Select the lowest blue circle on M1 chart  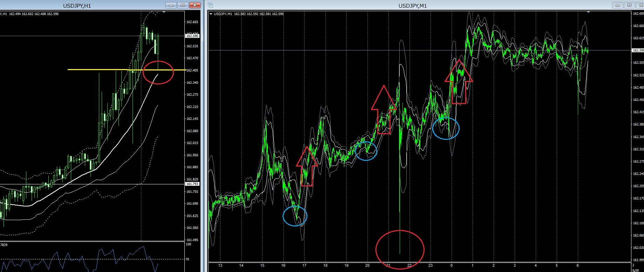click(295, 216)
